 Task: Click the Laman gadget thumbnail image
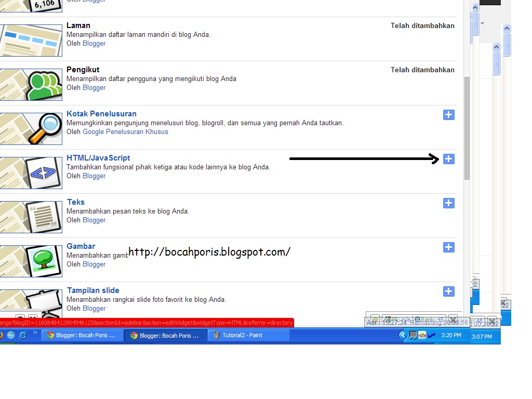(x=31, y=41)
